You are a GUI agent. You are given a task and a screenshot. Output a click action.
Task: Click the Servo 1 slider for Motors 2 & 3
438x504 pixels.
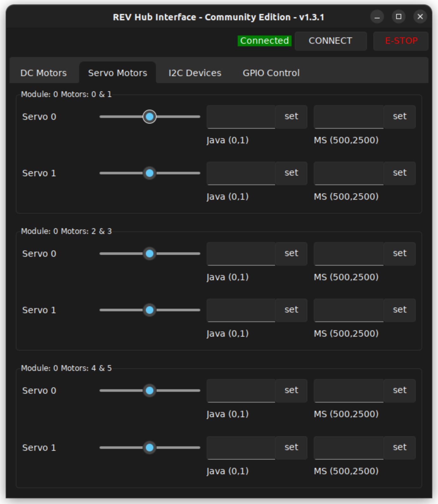pos(150,310)
